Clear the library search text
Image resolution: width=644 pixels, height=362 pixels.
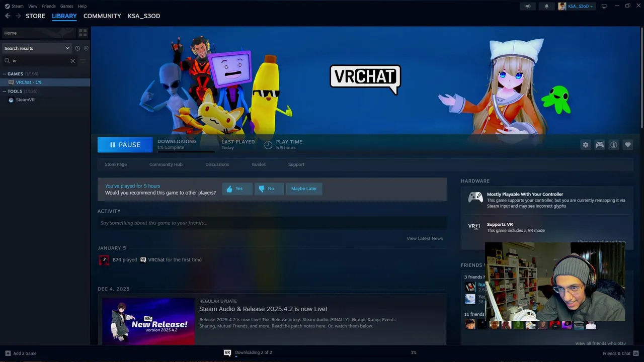click(x=72, y=61)
